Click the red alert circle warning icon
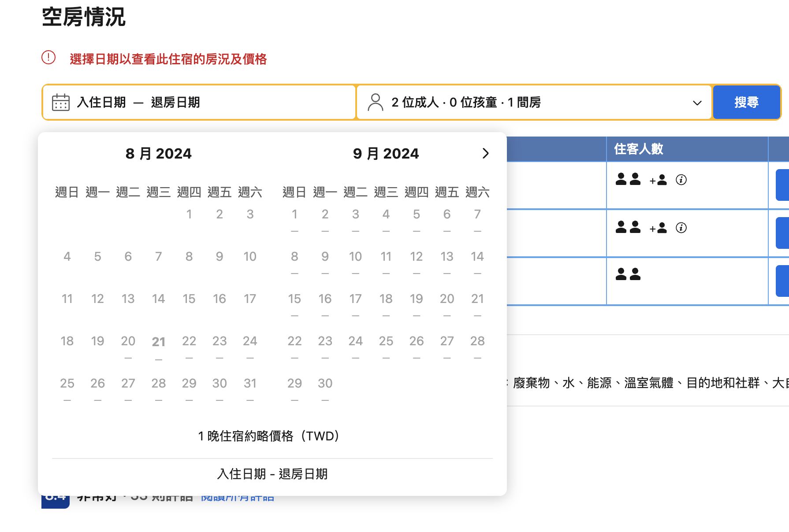This screenshot has height=532, width=789. coord(48,57)
